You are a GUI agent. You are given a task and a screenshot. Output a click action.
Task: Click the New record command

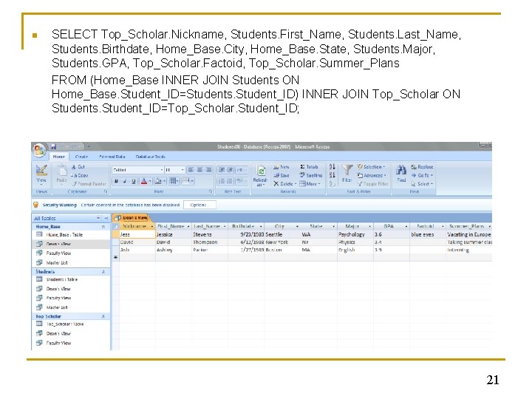click(282, 167)
